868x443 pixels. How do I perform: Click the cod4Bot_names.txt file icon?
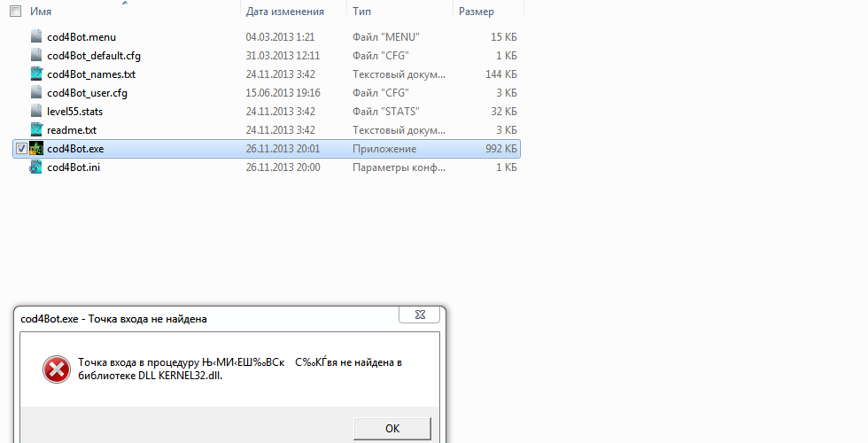(36, 74)
